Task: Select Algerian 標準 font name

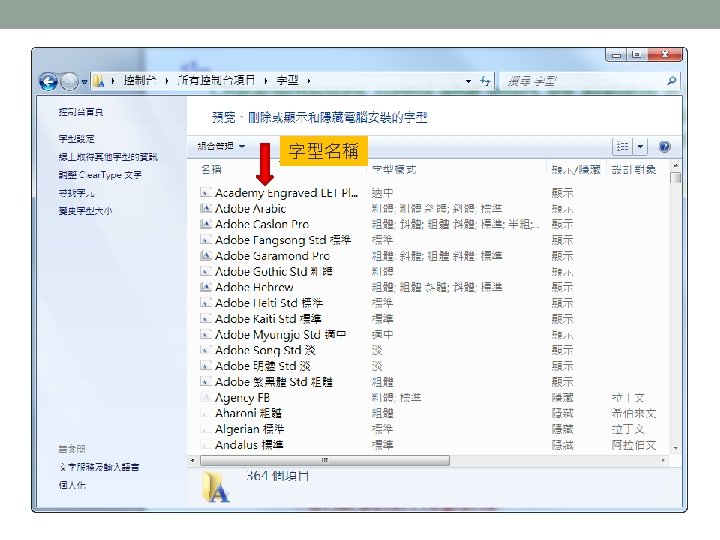Action: [x=250, y=429]
